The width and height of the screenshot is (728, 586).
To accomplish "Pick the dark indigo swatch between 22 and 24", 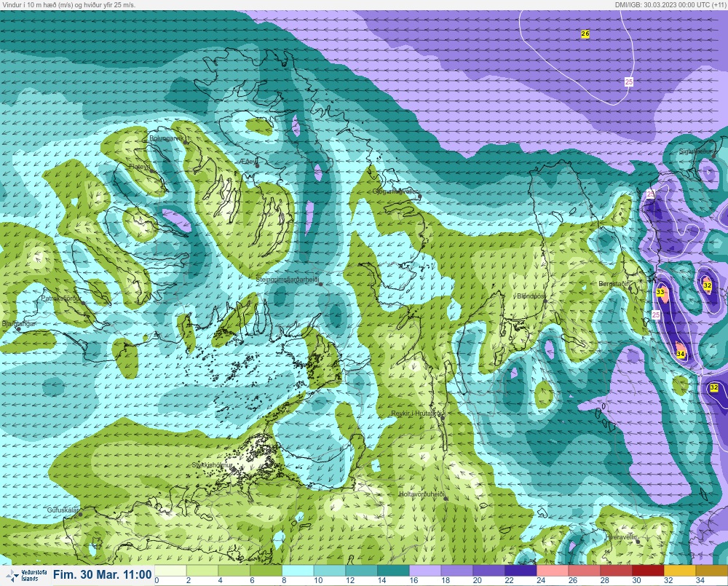I will click(521, 571).
